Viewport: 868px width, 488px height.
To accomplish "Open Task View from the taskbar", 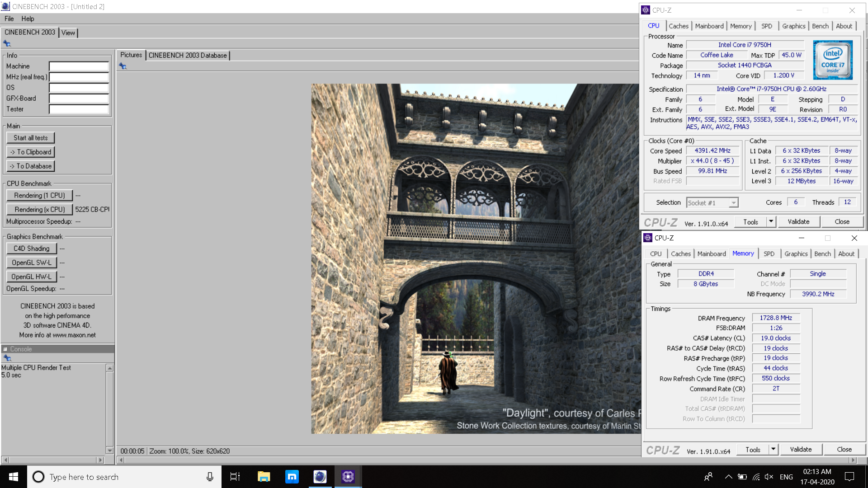I will click(x=235, y=477).
